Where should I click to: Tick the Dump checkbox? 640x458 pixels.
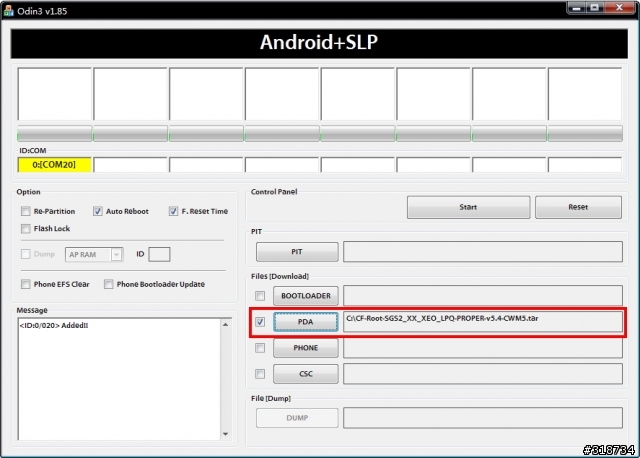26,254
